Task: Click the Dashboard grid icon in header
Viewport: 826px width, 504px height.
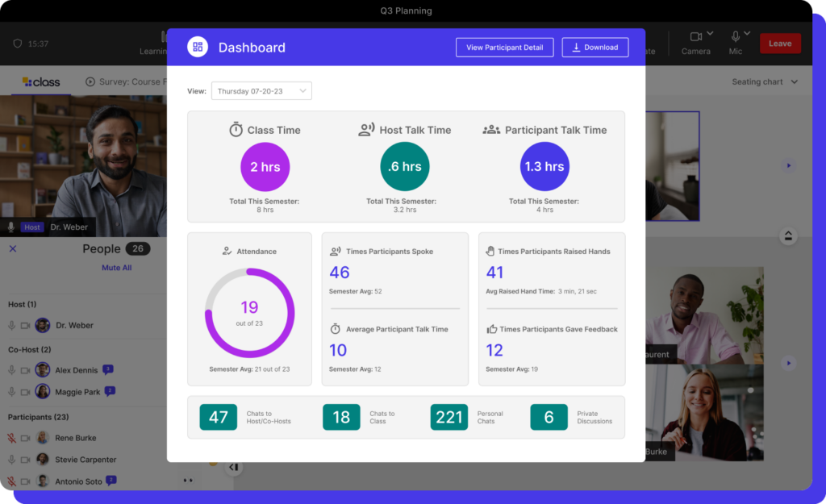Action: click(x=198, y=47)
